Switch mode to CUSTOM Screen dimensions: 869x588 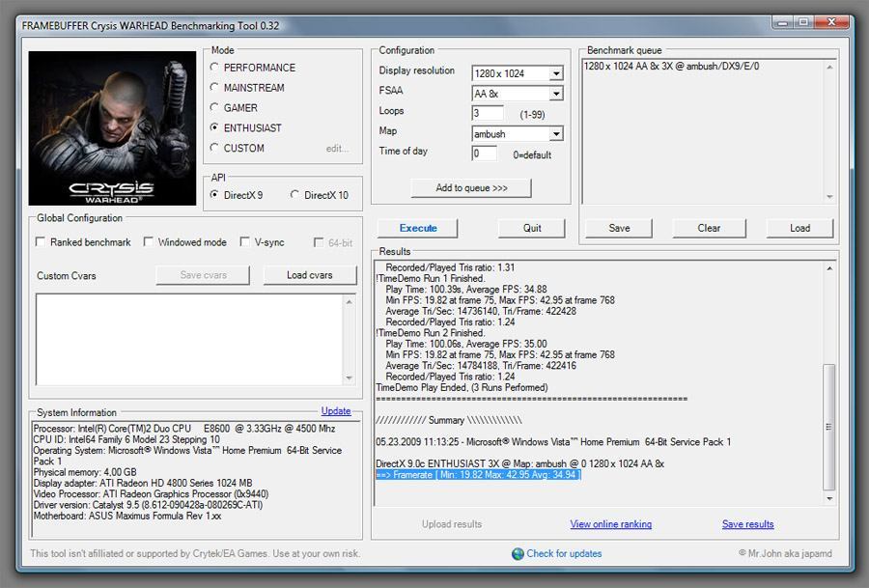click(x=214, y=148)
